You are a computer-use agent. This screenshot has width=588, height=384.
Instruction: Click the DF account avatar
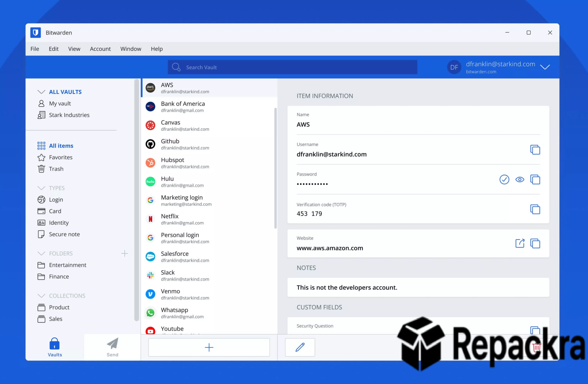tap(454, 67)
